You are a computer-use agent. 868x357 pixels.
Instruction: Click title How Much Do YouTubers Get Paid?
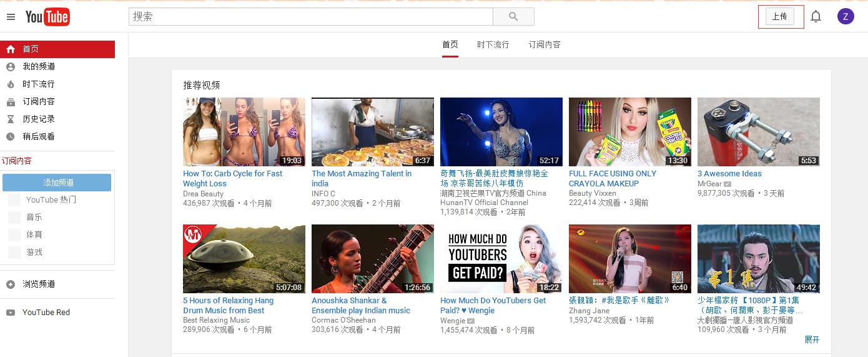click(x=493, y=306)
